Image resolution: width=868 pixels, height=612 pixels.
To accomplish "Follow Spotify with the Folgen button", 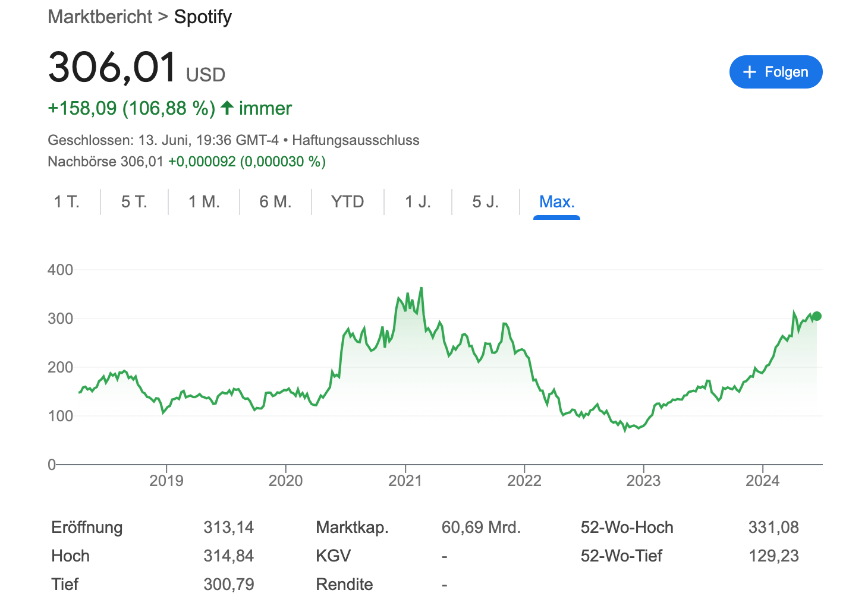I will pyautogui.click(x=776, y=72).
